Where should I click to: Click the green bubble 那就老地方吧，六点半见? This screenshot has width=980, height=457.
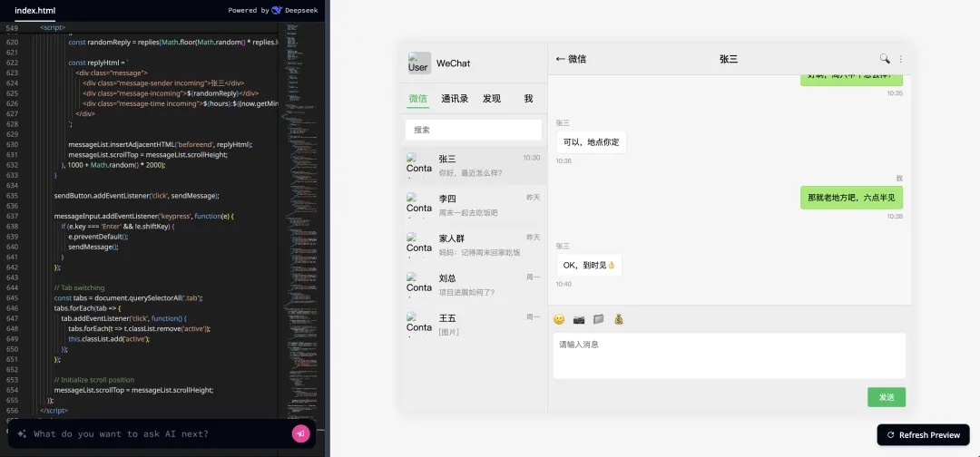(x=851, y=198)
